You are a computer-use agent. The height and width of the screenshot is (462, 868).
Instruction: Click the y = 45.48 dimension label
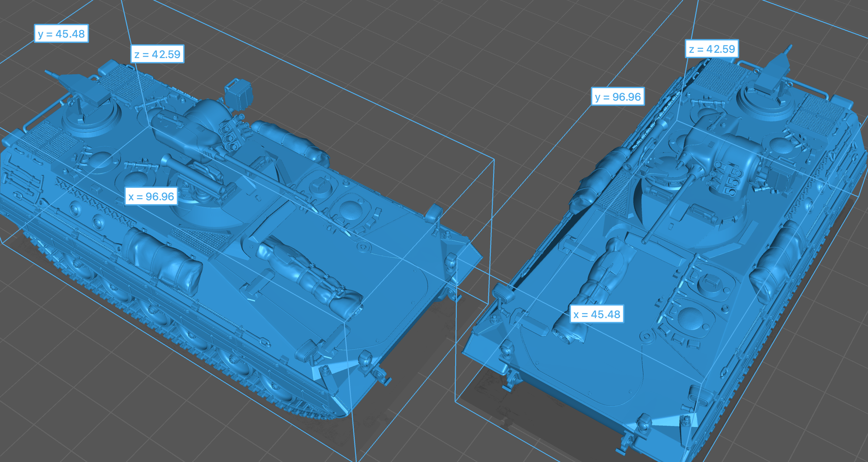(x=61, y=34)
